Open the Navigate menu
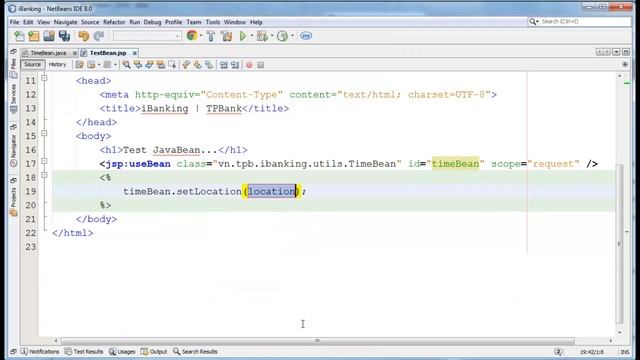 tap(65, 22)
